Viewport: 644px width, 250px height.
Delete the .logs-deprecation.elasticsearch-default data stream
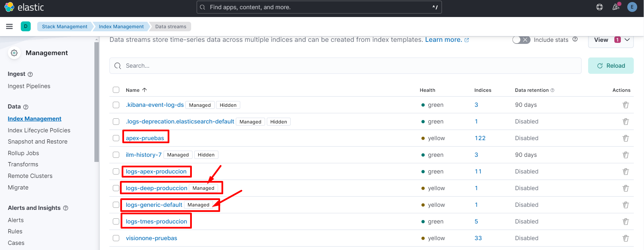point(626,121)
